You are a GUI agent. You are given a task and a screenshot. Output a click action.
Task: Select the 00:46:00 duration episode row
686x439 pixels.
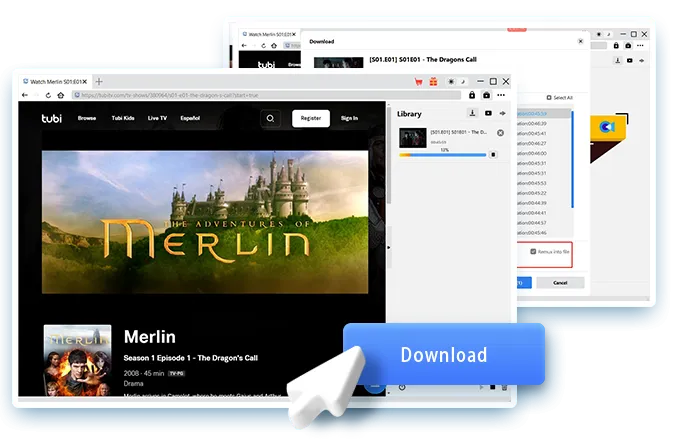pos(543,154)
